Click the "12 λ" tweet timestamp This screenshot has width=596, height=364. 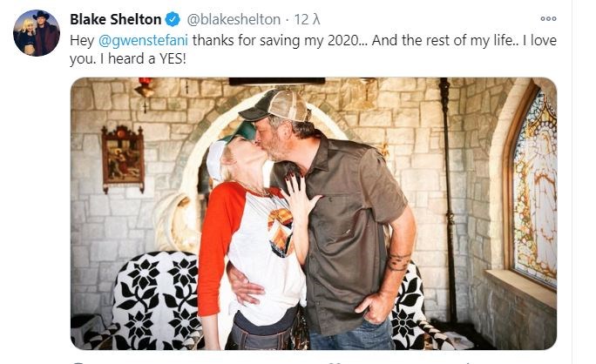click(307, 19)
